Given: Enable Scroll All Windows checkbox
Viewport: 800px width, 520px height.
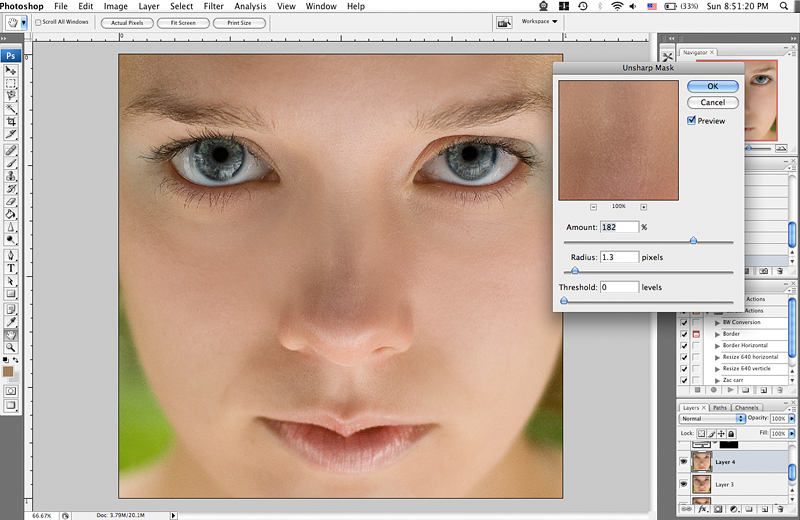Looking at the screenshot, I should [38, 22].
